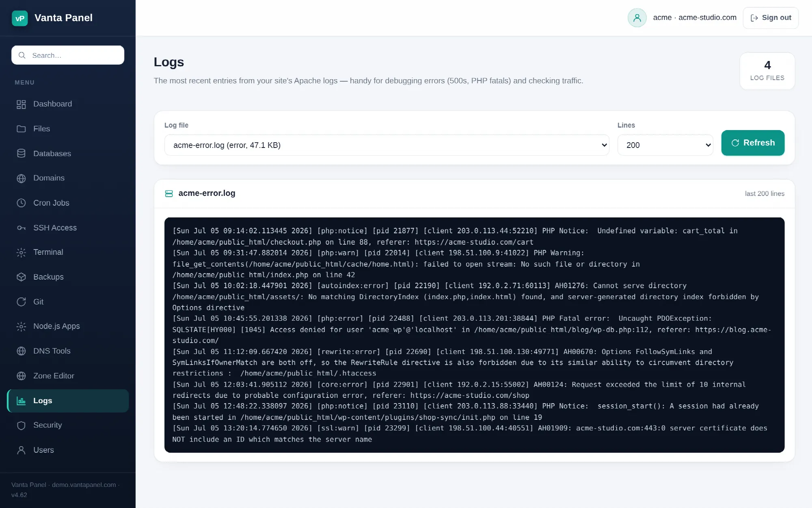This screenshot has width=812, height=508.
Task: Open the Dashboard menu item
Action: pyautogui.click(x=68, y=104)
